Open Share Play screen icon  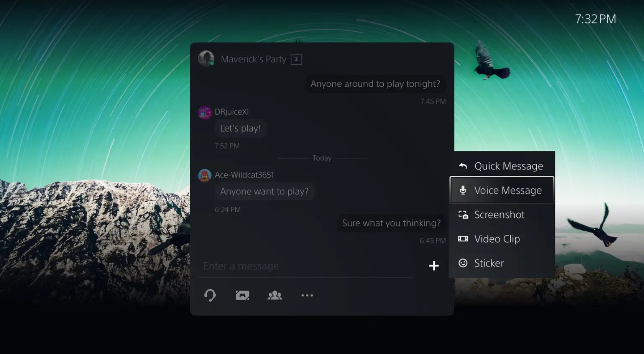(x=242, y=295)
